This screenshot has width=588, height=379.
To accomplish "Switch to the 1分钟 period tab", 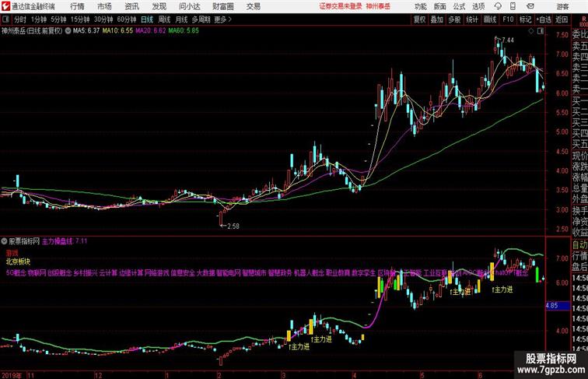I will 39,19.
